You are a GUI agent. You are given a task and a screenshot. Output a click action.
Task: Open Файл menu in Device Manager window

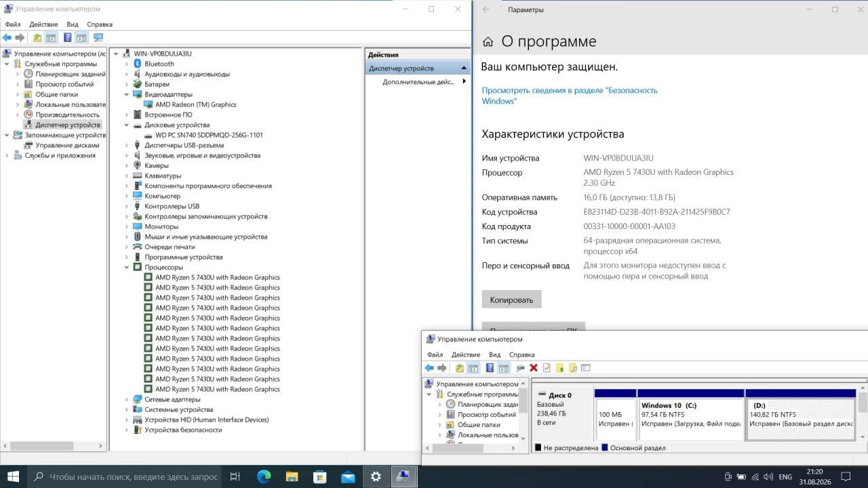tap(13, 24)
